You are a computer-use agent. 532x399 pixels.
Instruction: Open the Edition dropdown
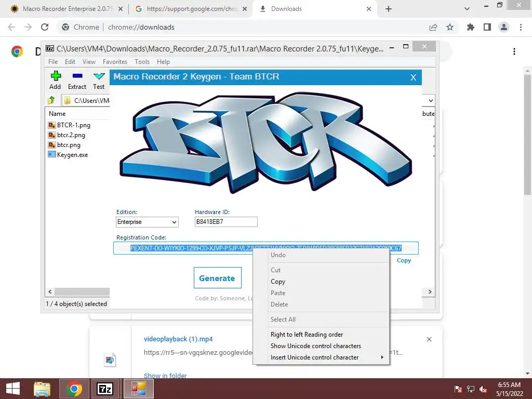click(x=147, y=222)
